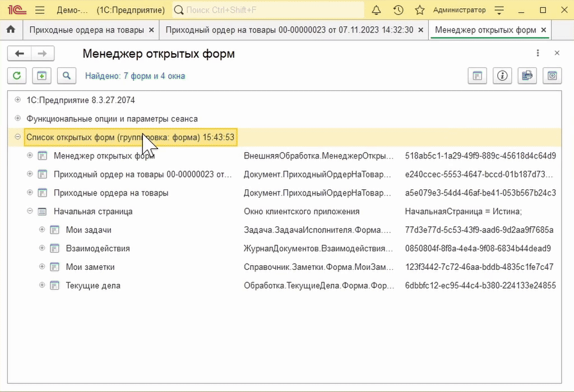Select the Начальная страница row text
Screen dimensions: 574x392
pyautogui.click(x=93, y=211)
